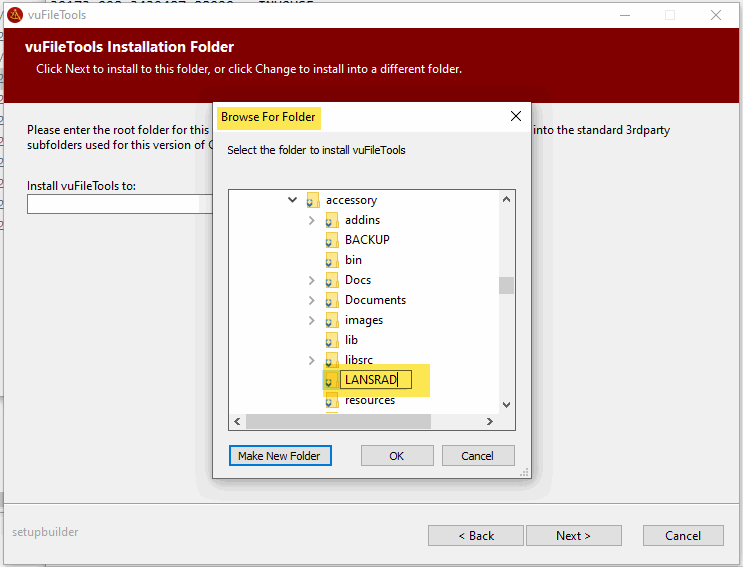The height and width of the screenshot is (567, 743).
Task: Confirm folder selection with OK
Action: [x=397, y=456]
